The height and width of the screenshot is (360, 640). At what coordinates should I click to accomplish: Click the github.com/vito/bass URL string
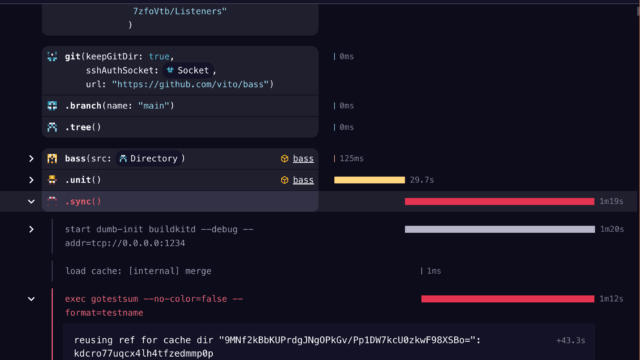tap(190, 84)
